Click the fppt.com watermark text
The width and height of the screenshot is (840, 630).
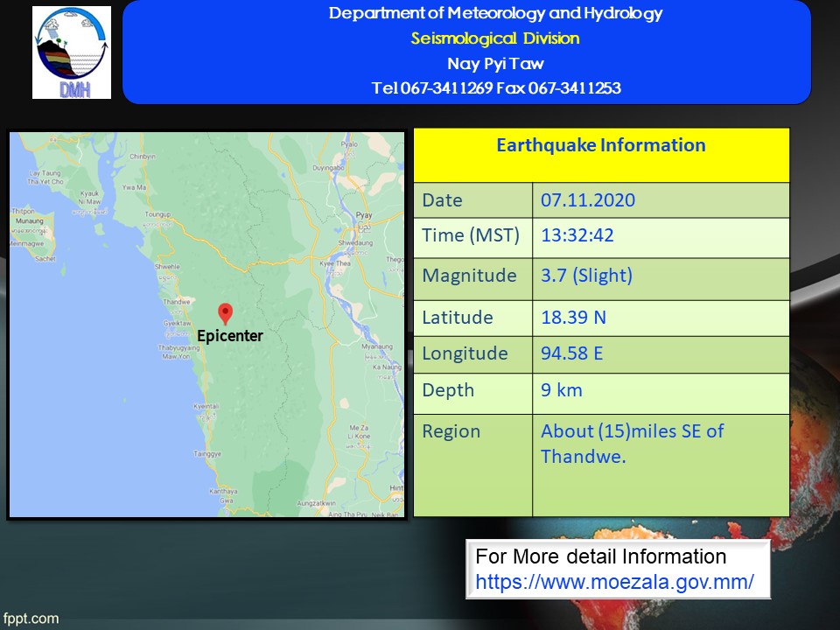point(31,619)
